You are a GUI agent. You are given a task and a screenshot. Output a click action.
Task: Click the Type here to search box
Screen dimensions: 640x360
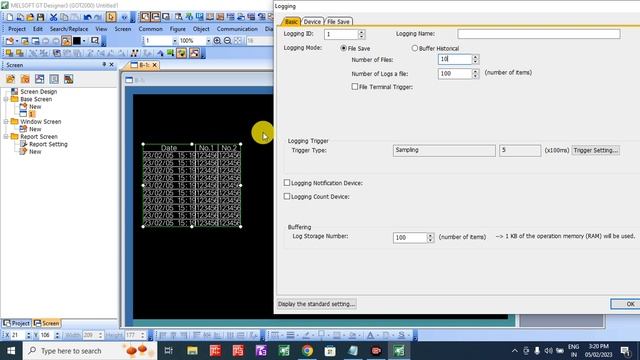[90, 351]
